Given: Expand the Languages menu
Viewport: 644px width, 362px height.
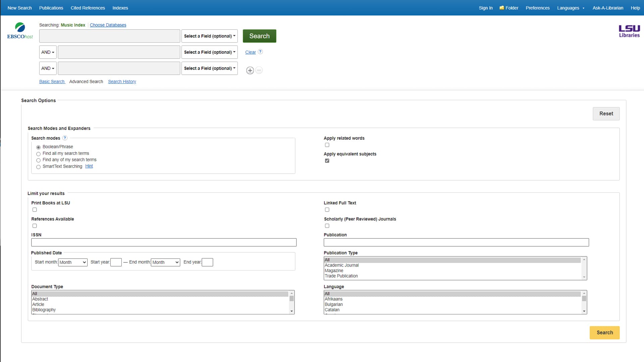Looking at the screenshot, I should (571, 8).
